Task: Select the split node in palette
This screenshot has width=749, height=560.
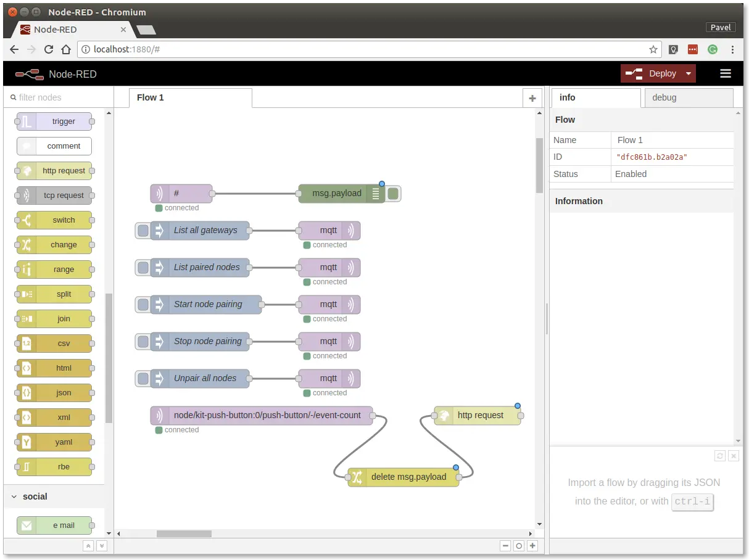Action: (54, 294)
